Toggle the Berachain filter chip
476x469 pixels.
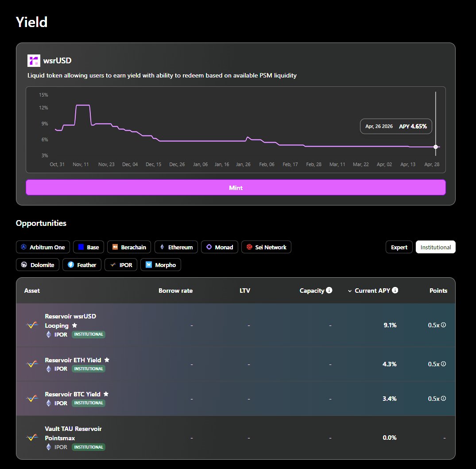coord(129,247)
